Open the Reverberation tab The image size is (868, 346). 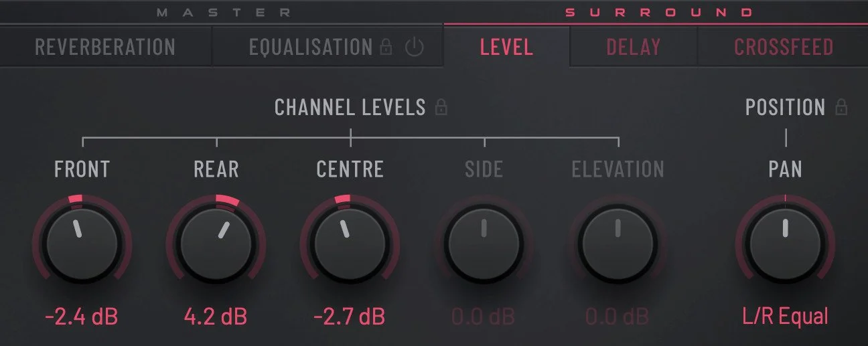click(x=105, y=47)
